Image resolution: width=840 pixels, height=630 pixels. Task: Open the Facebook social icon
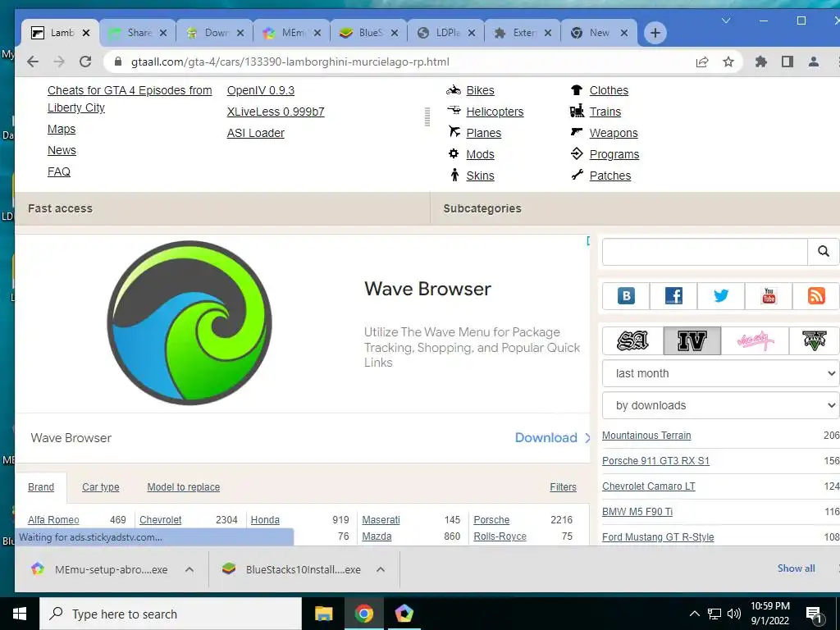pyautogui.click(x=673, y=295)
